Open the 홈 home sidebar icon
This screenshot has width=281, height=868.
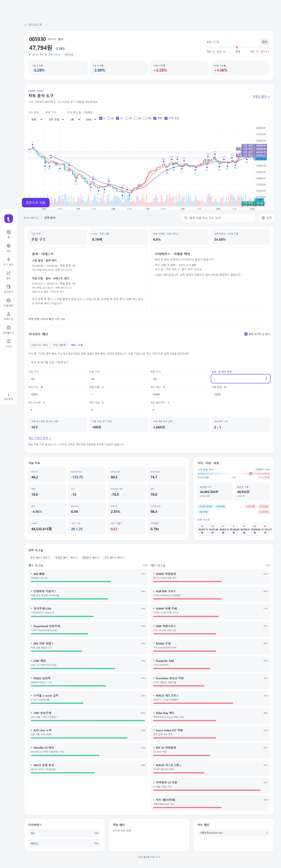point(8,232)
